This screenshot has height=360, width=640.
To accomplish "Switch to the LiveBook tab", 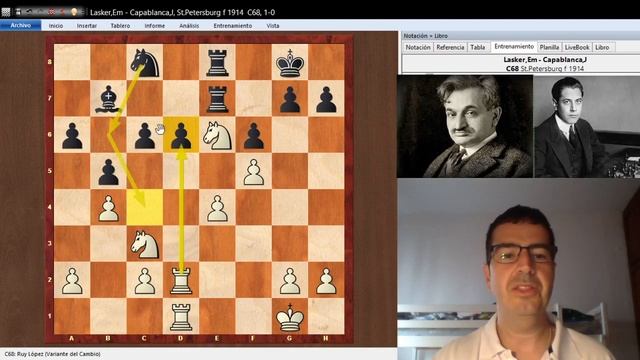I will 577,47.
